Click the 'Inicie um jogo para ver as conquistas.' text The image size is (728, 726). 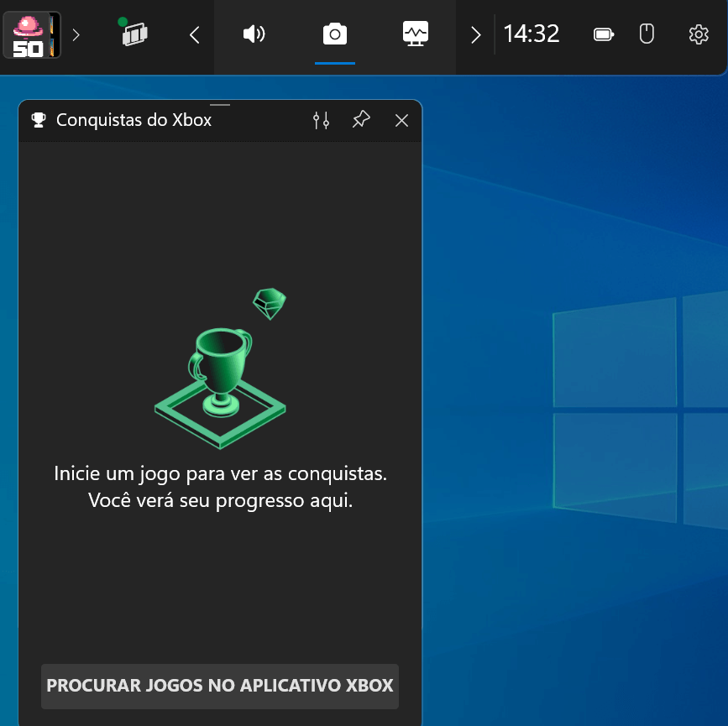click(221, 474)
